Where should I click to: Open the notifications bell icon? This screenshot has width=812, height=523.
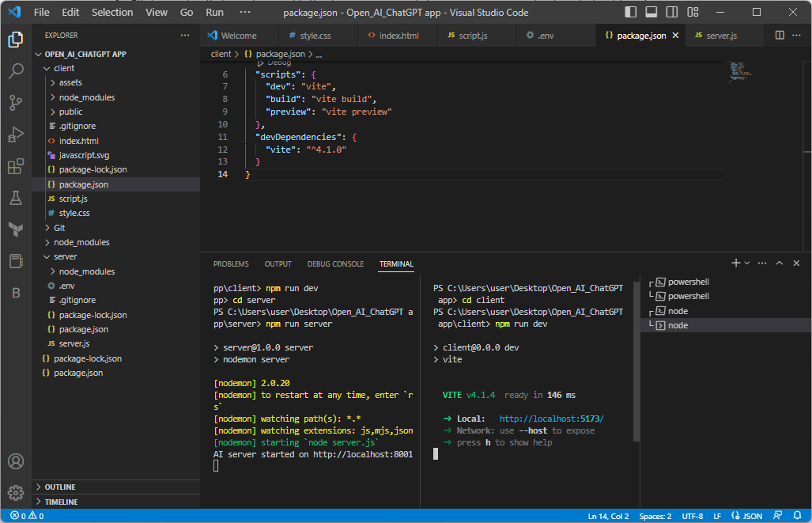point(798,516)
